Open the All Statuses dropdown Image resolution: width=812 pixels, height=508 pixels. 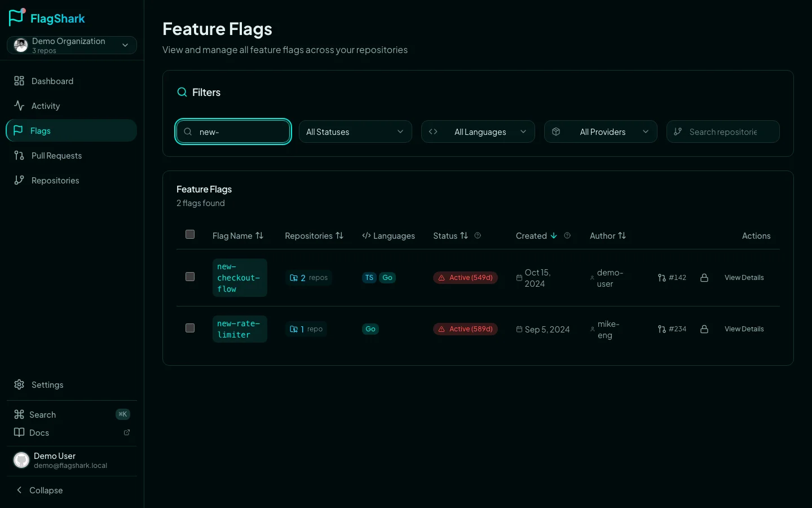click(355, 132)
